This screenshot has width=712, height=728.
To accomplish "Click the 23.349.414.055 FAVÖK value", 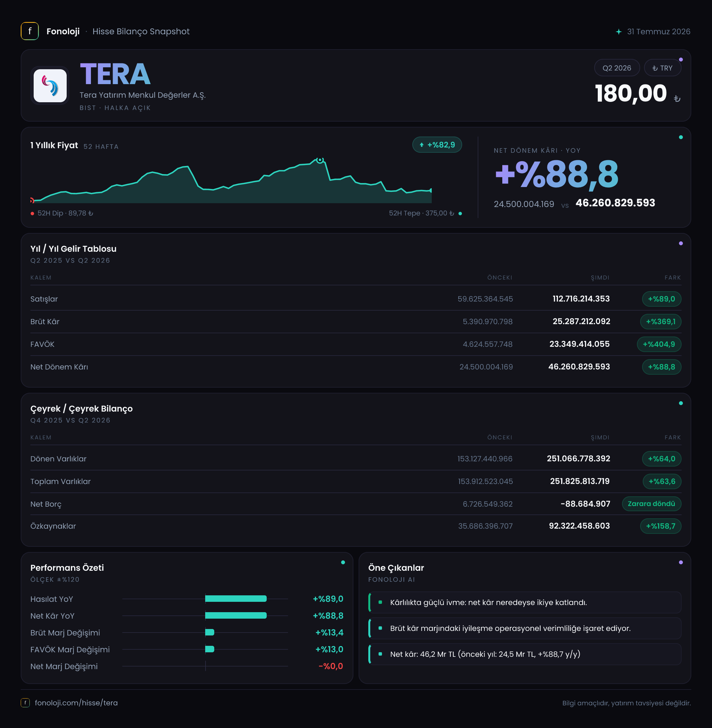I will point(579,344).
